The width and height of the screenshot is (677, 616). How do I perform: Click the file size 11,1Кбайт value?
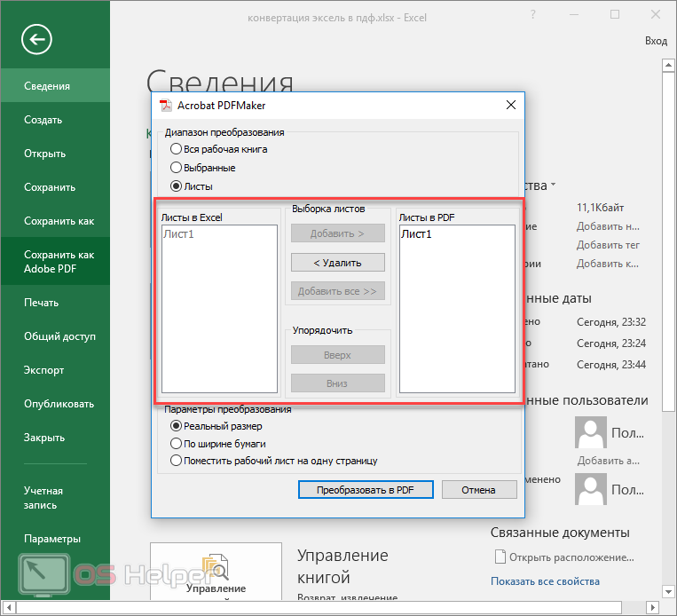pyautogui.click(x=600, y=208)
